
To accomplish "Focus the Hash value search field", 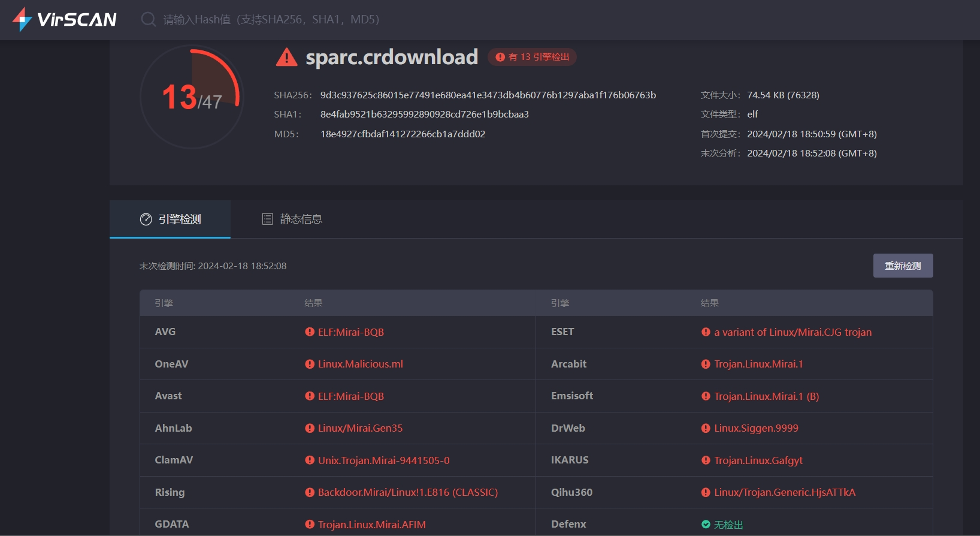I will click(x=271, y=19).
